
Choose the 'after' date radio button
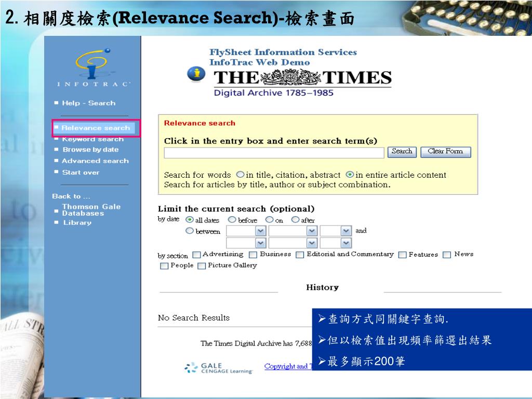coord(296,220)
